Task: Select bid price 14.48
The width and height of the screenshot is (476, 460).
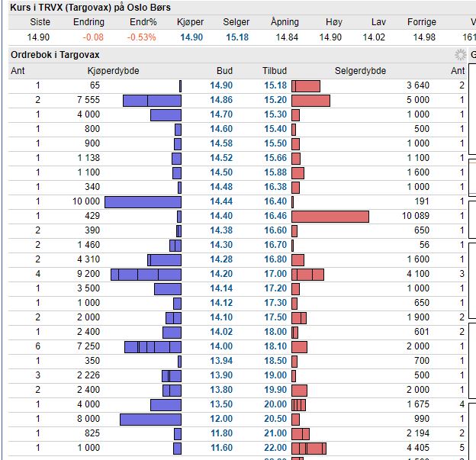Action: [221, 187]
